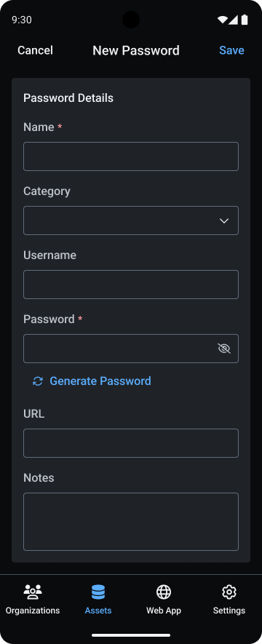Expand the Category dropdown chevron
The image size is (262, 644).
pos(224,221)
